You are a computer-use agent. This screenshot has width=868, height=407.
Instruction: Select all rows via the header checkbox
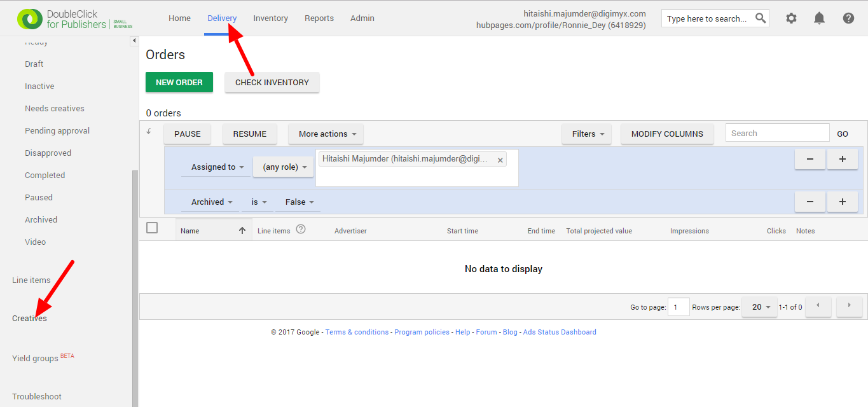click(151, 226)
